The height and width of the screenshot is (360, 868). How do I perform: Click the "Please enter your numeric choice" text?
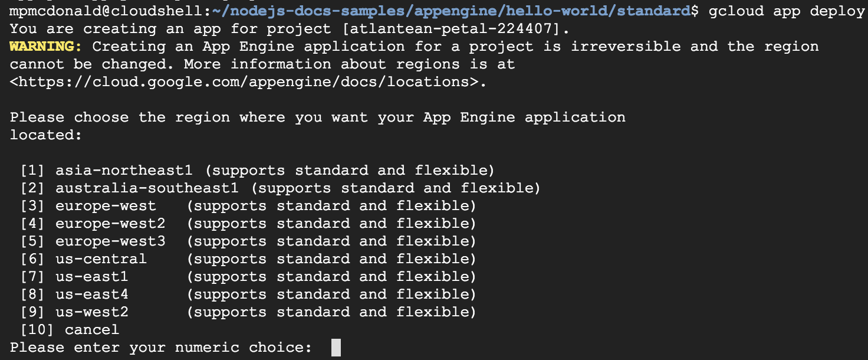[x=160, y=347]
